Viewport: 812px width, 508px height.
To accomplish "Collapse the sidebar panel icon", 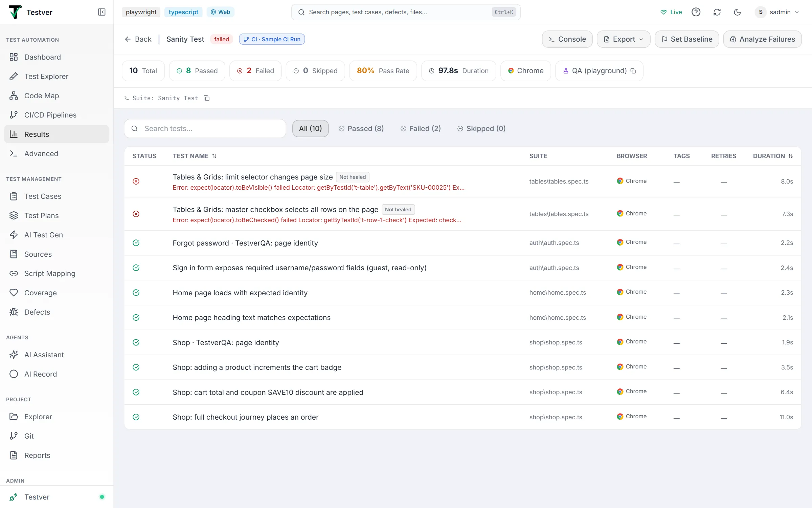I will pyautogui.click(x=101, y=12).
